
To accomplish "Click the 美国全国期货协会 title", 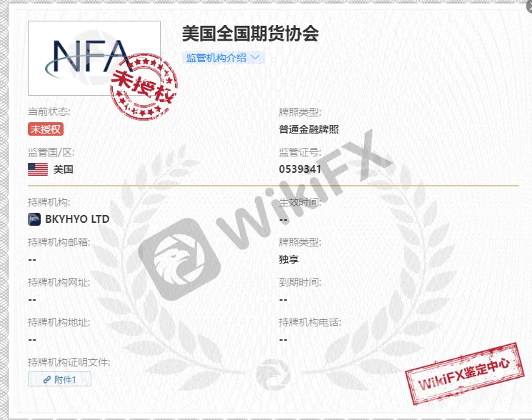I will coord(251,34).
